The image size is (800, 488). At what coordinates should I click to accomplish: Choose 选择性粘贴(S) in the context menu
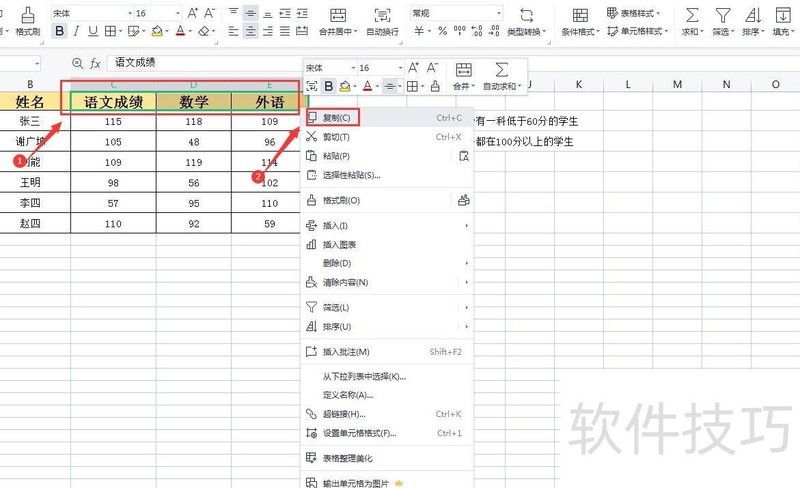pos(387,175)
